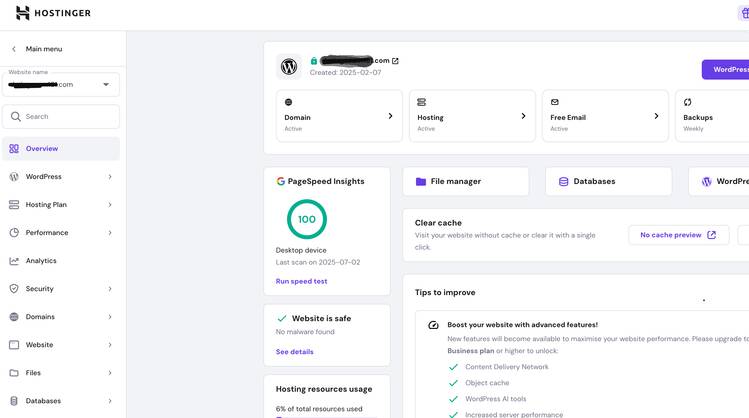Click the Overview grid icon
The height and width of the screenshot is (418, 749).
click(14, 149)
